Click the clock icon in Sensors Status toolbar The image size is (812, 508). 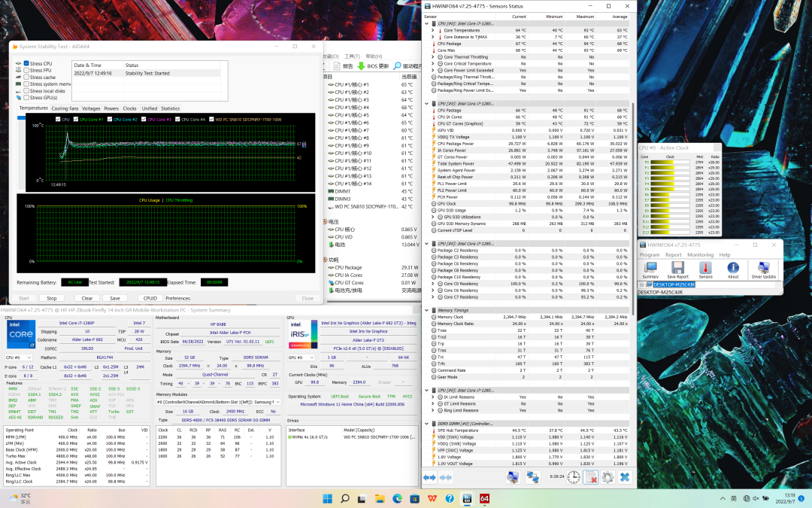(x=573, y=477)
